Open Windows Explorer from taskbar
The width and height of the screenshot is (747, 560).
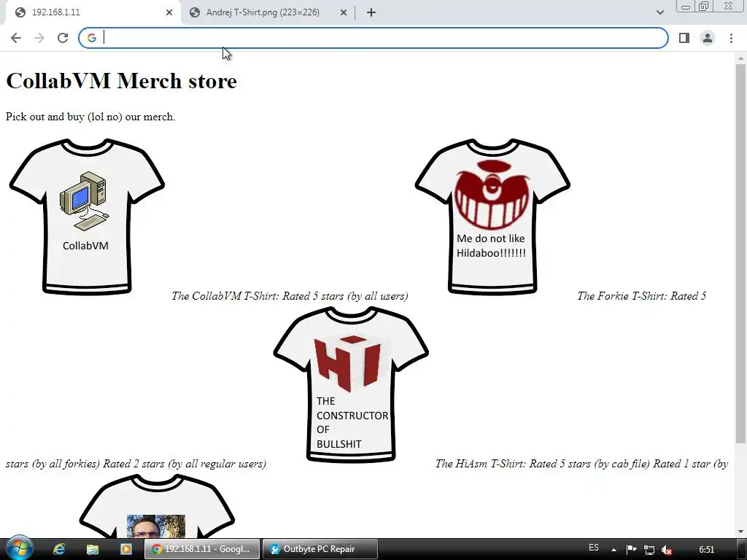click(x=93, y=549)
